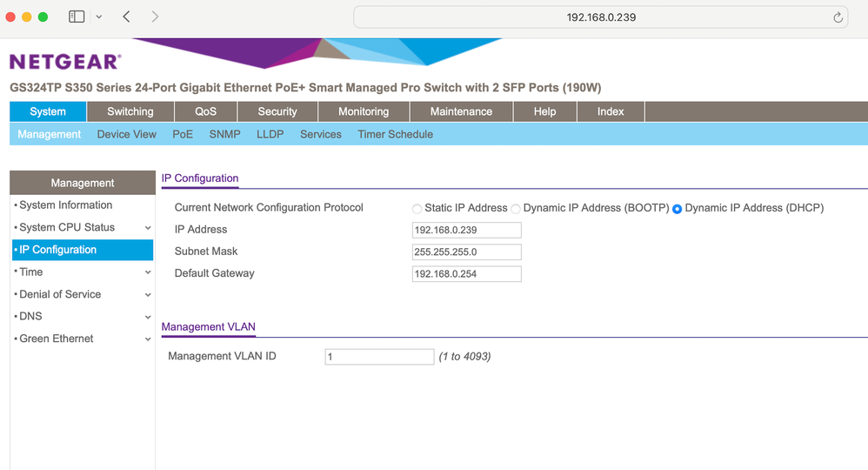868x470 pixels.
Task: Switch to the Switching tab
Action: pos(130,111)
